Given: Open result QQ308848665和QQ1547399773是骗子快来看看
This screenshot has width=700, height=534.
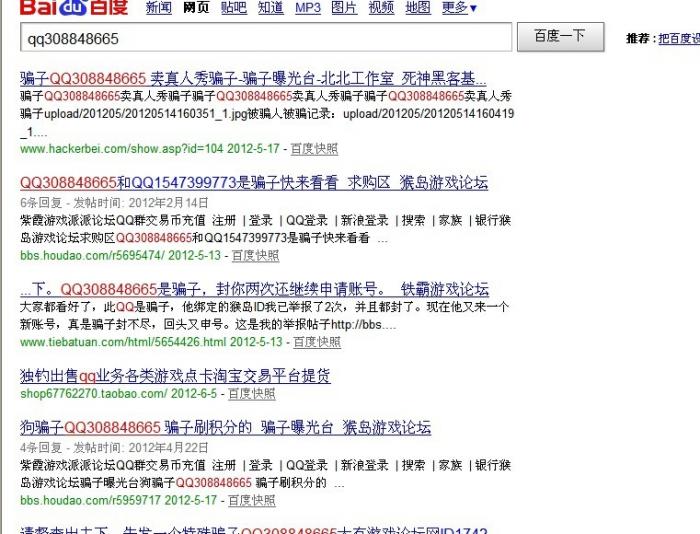Looking at the screenshot, I should pyautogui.click(x=254, y=183).
